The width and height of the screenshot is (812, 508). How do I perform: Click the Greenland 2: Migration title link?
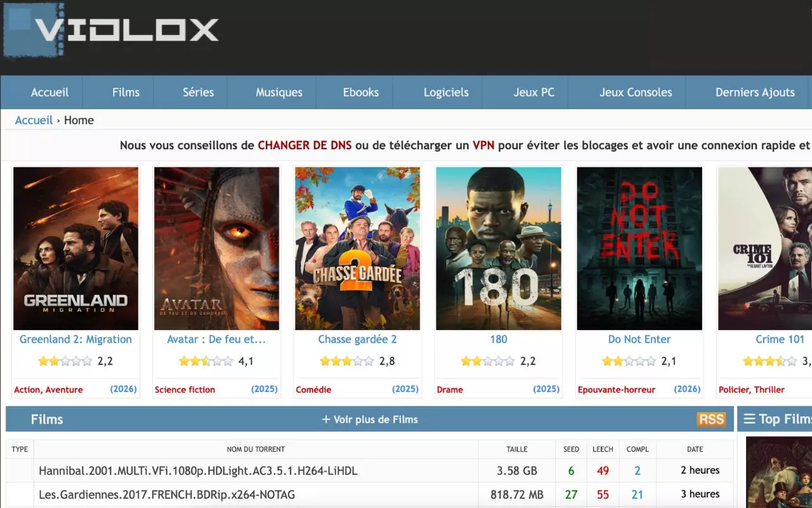click(x=75, y=340)
